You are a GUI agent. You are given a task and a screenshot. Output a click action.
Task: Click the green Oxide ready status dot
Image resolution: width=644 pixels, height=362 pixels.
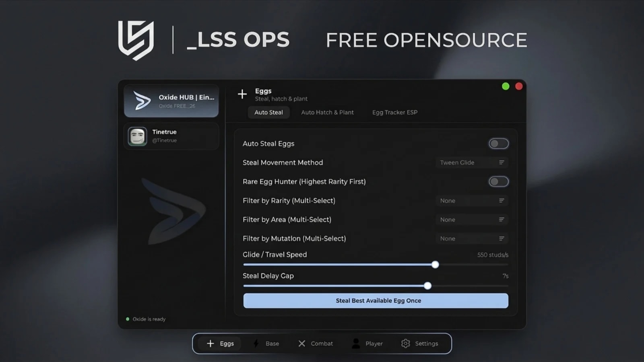(x=128, y=319)
